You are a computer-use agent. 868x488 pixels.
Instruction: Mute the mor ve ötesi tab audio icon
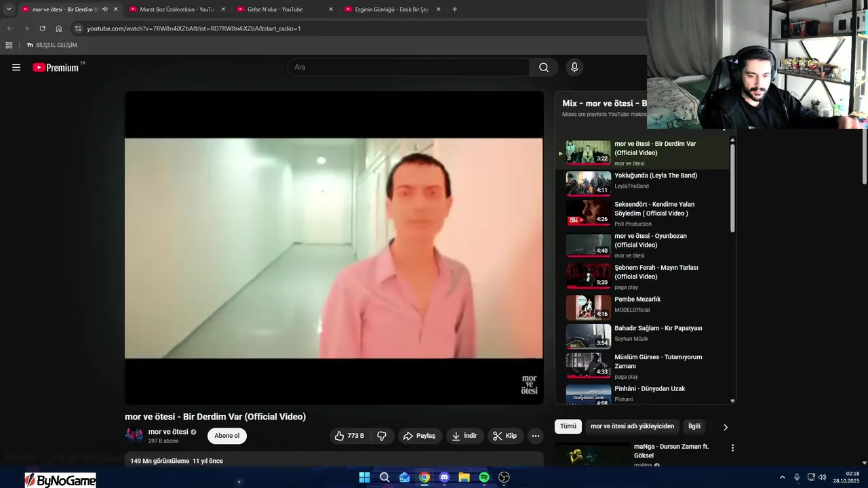[104, 9]
